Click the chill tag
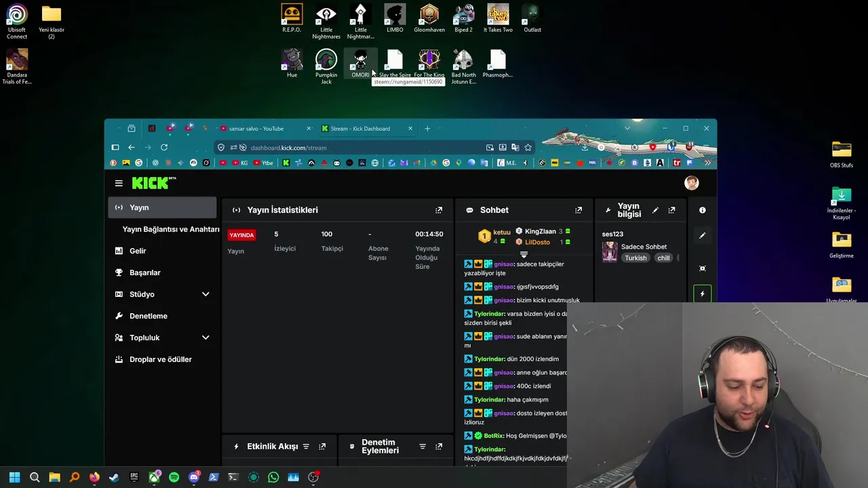The width and height of the screenshot is (868, 488). (x=663, y=258)
